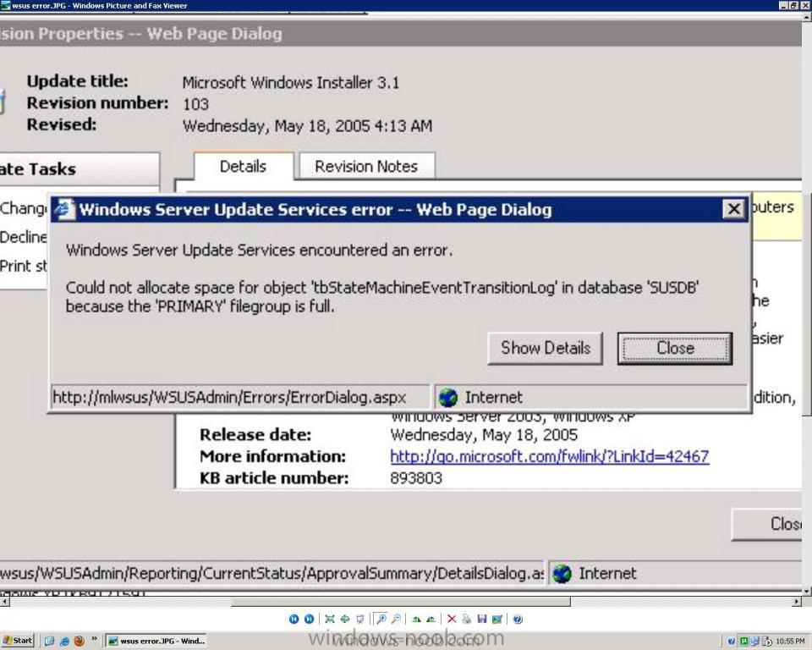812x650 pixels.
Task: Click KB article number 893803
Action: [416, 478]
